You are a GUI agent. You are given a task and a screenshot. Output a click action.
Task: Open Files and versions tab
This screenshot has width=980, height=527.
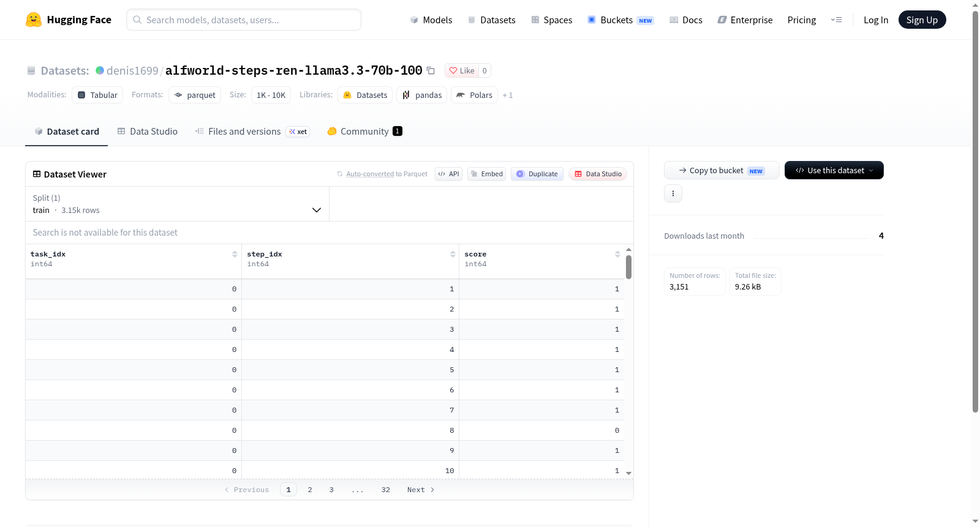252,132
